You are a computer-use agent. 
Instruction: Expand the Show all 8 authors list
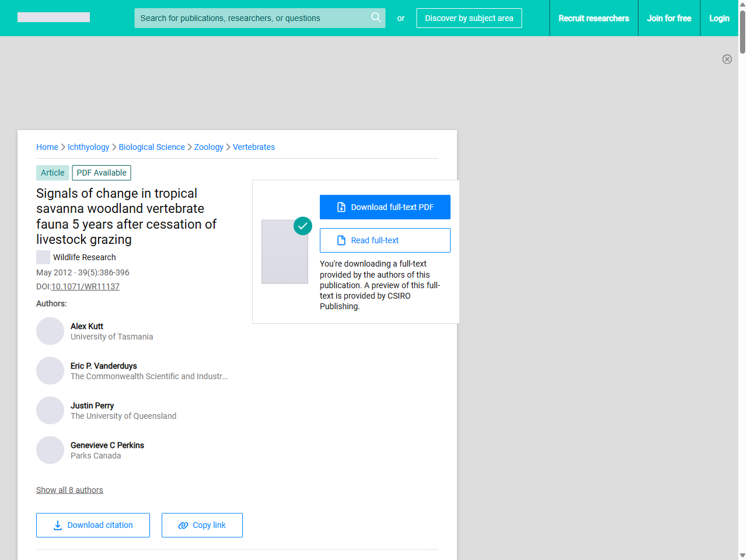tap(69, 490)
